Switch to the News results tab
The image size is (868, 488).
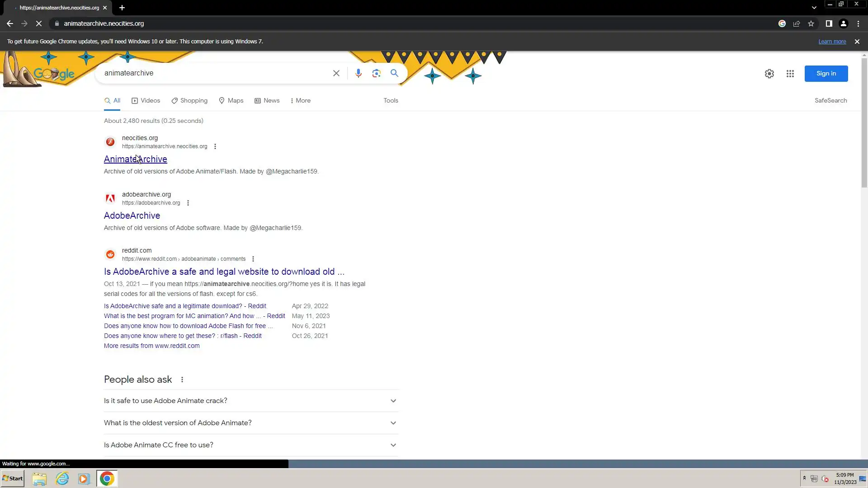(x=267, y=100)
